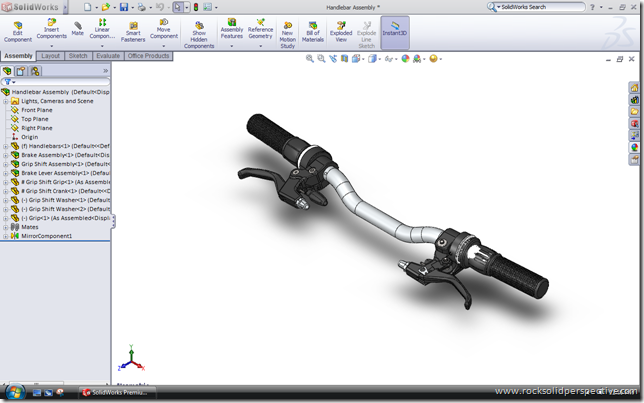Click the Apply Scene icon

417,59
